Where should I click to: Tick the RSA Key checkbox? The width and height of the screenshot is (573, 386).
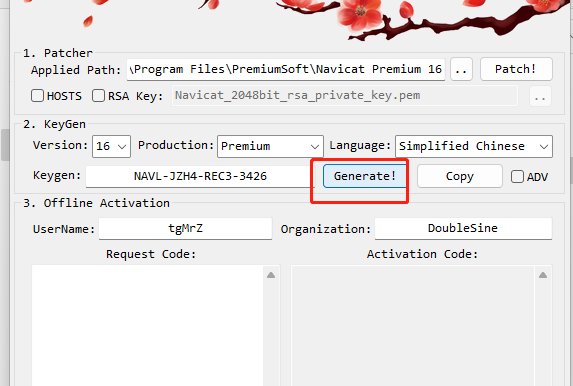tap(98, 96)
